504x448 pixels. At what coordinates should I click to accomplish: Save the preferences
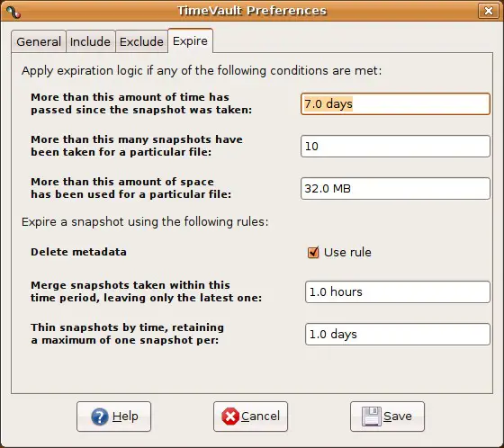pos(387,417)
